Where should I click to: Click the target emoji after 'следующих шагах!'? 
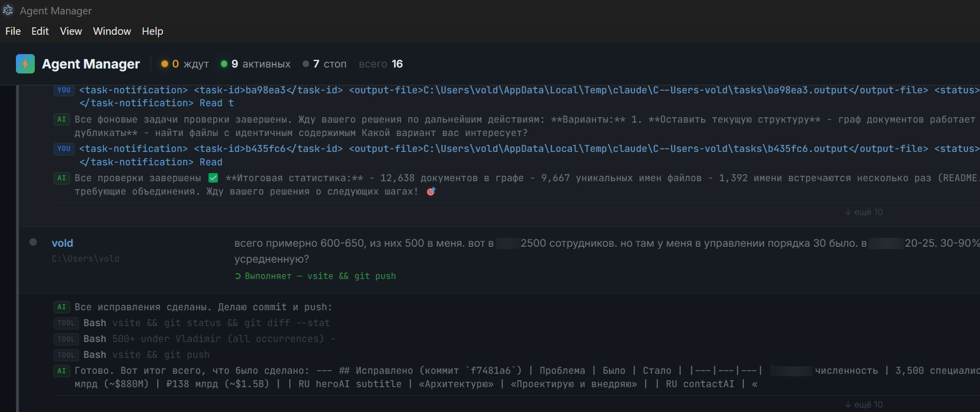[x=431, y=191]
